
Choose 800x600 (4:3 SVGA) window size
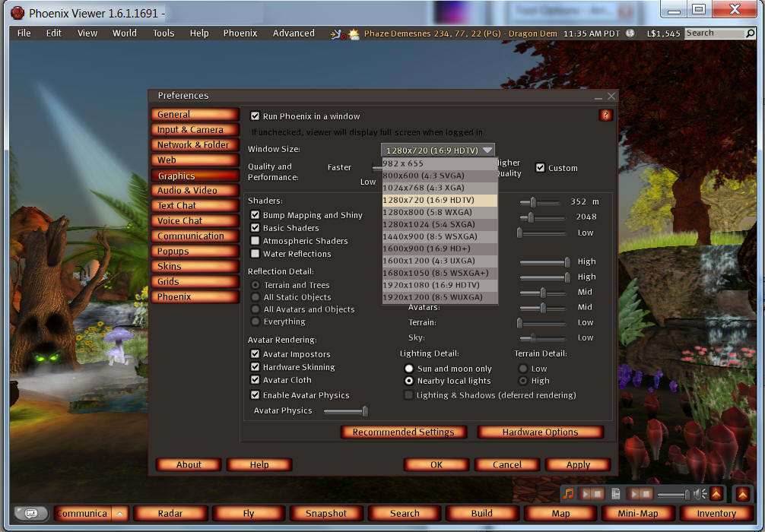(x=440, y=176)
